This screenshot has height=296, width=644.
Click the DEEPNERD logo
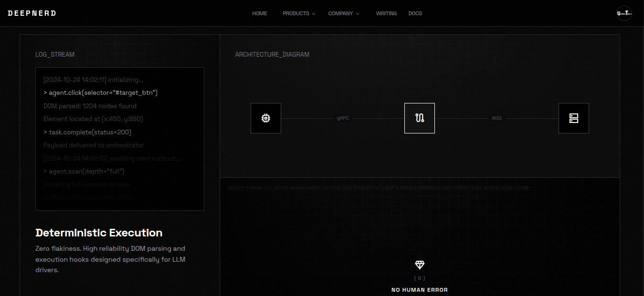[32, 13]
